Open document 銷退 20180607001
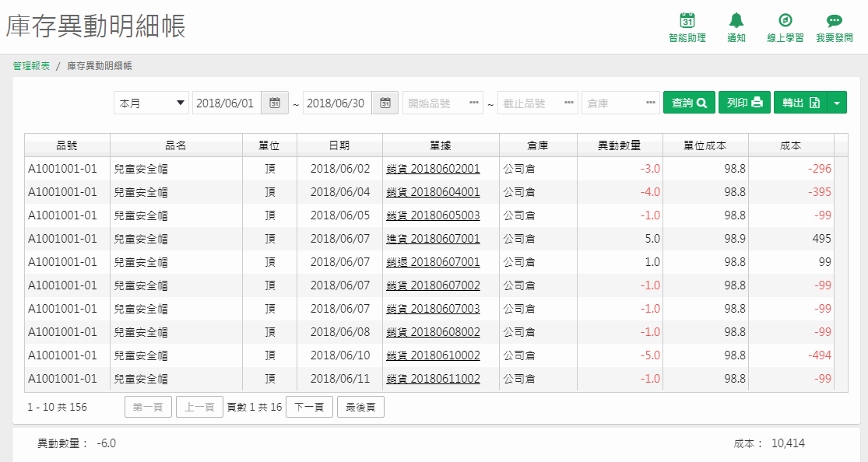This screenshot has width=868, height=462. [433, 261]
